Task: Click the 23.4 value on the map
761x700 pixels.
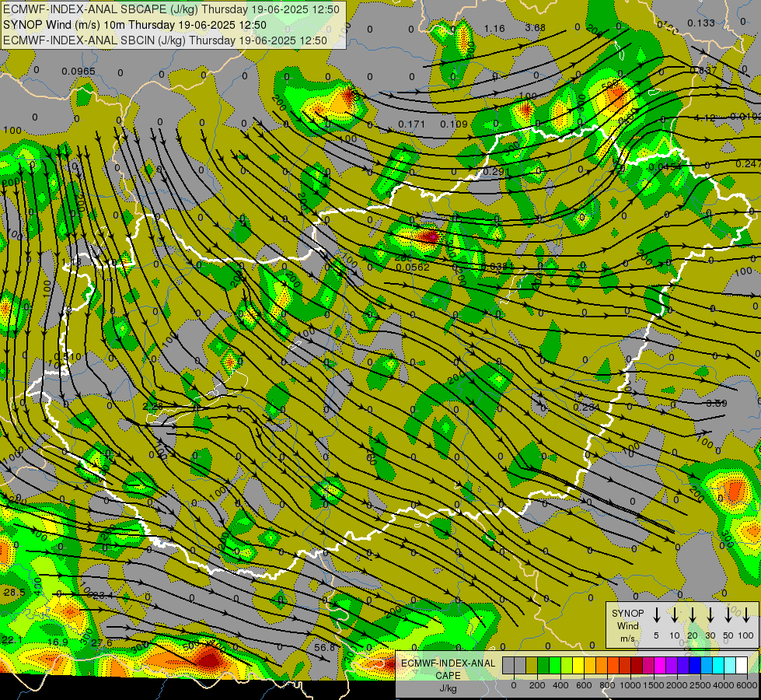Action: pos(103,596)
